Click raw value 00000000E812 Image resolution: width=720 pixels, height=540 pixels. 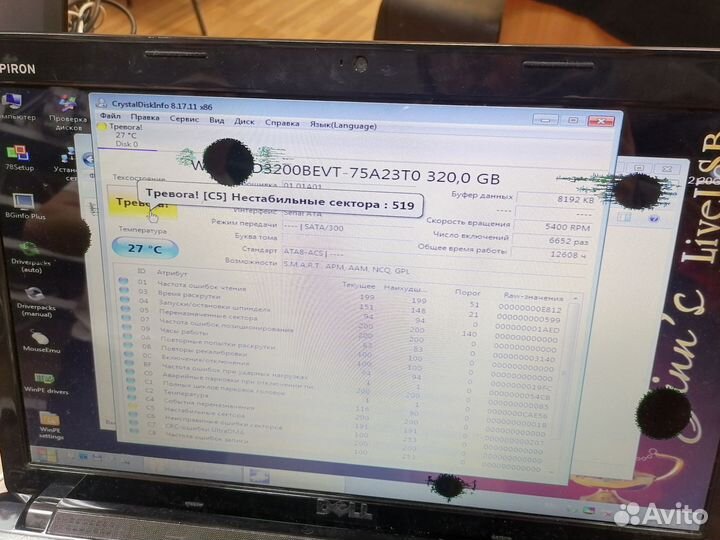pos(530,309)
